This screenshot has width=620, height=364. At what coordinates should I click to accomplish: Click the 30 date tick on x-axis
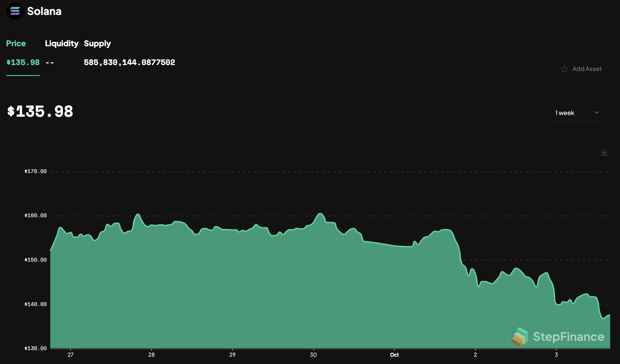313,355
